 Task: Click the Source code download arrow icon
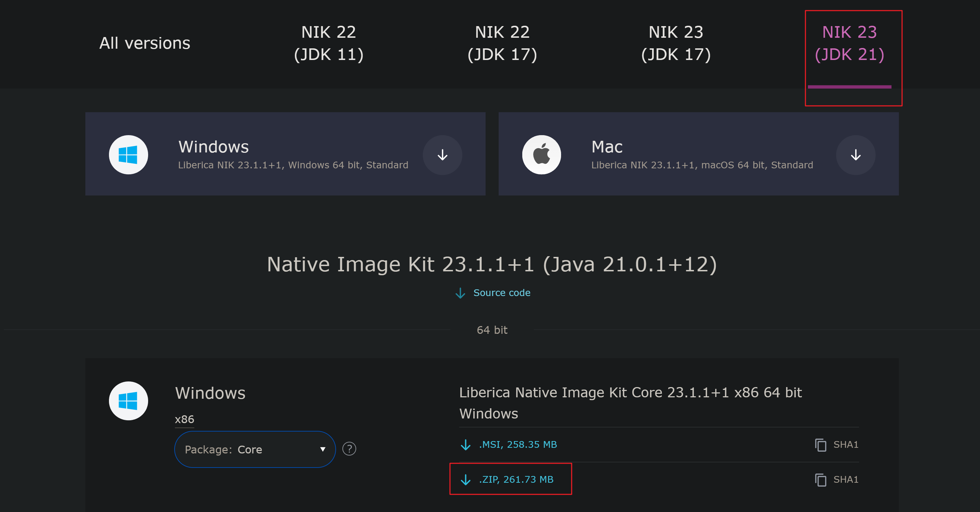coord(460,293)
